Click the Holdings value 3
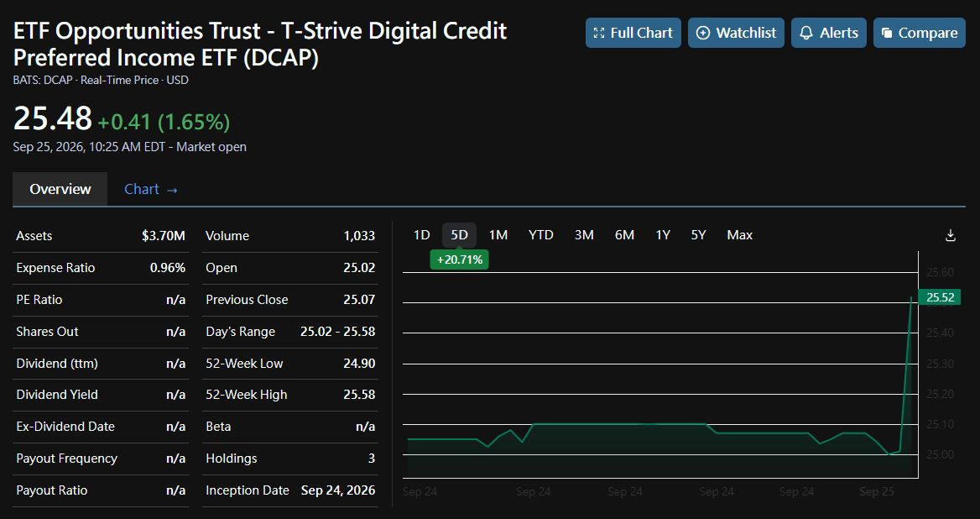 point(371,459)
